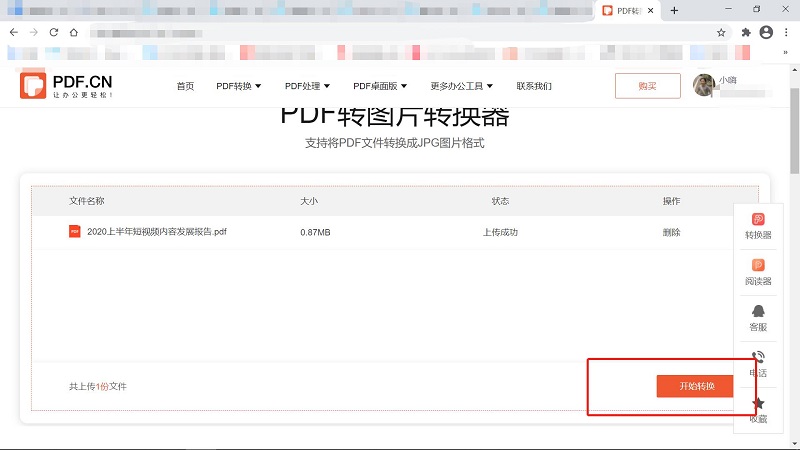Click the PDF file icon in the list
The width and height of the screenshot is (800, 450).
[x=74, y=231]
